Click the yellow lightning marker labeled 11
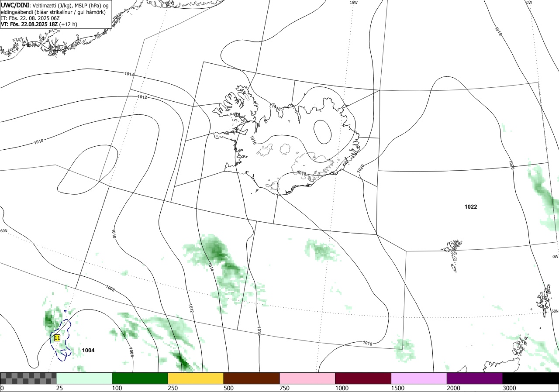 coord(57,338)
